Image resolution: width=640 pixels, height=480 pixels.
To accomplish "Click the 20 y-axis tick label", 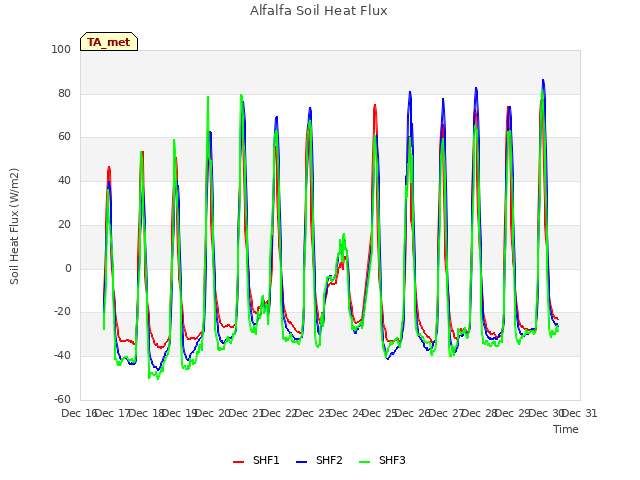I will [64, 224].
